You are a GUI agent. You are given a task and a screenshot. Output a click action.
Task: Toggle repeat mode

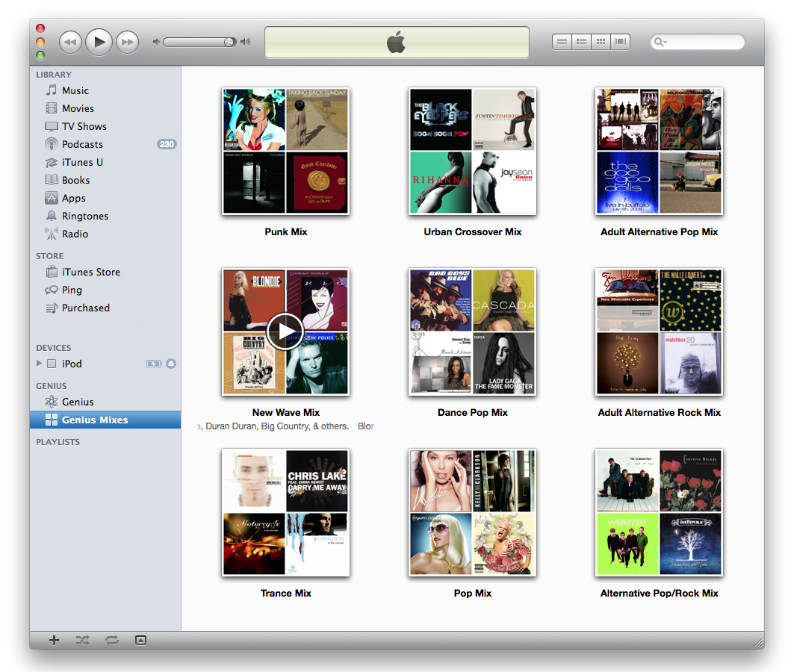(111, 640)
